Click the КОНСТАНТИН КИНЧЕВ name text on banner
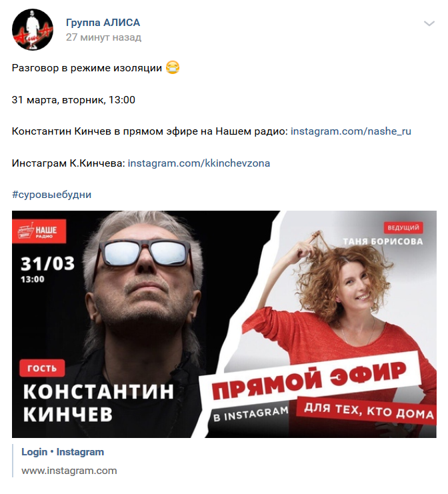 click(x=99, y=403)
